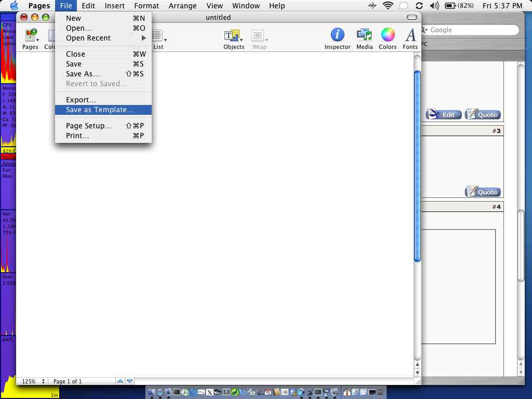Open the Edit menu in menu bar
532x399 pixels.
[x=88, y=6]
